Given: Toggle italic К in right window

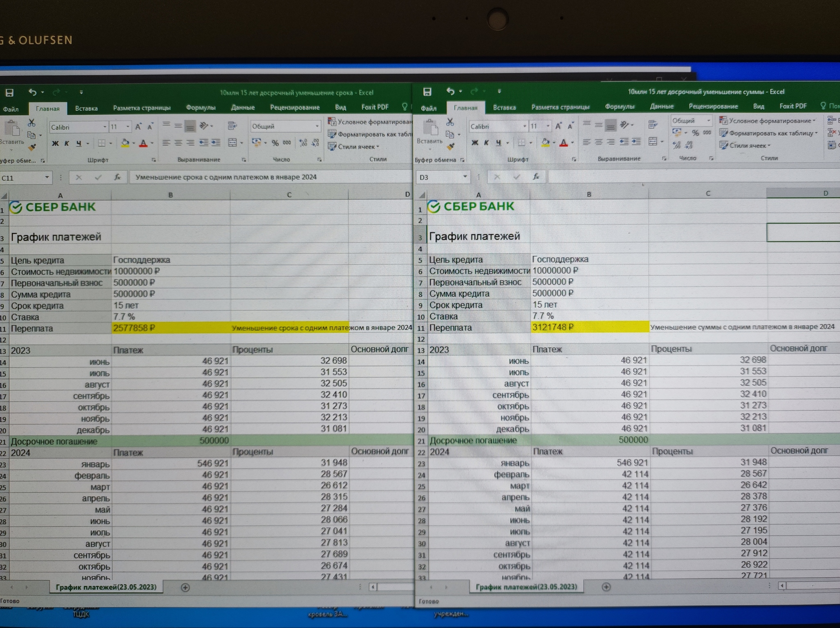Looking at the screenshot, I should coord(486,143).
